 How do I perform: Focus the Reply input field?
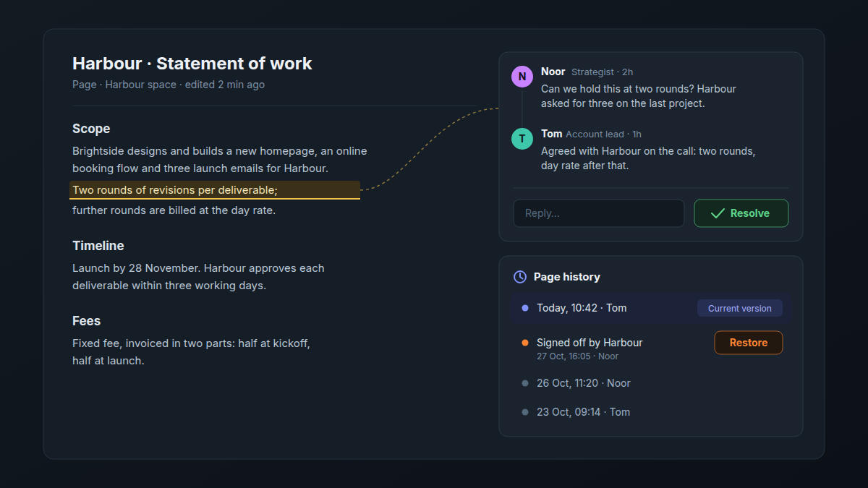tap(599, 213)
